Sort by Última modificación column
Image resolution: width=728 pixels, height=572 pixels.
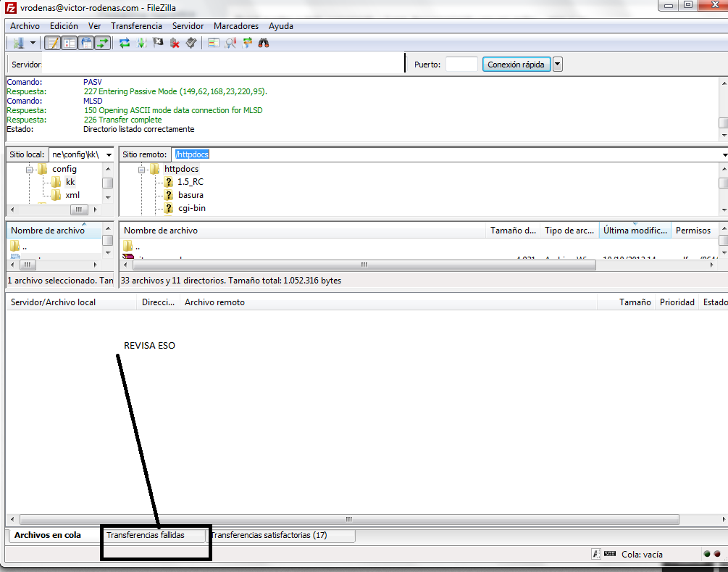(x=634, y=231)
